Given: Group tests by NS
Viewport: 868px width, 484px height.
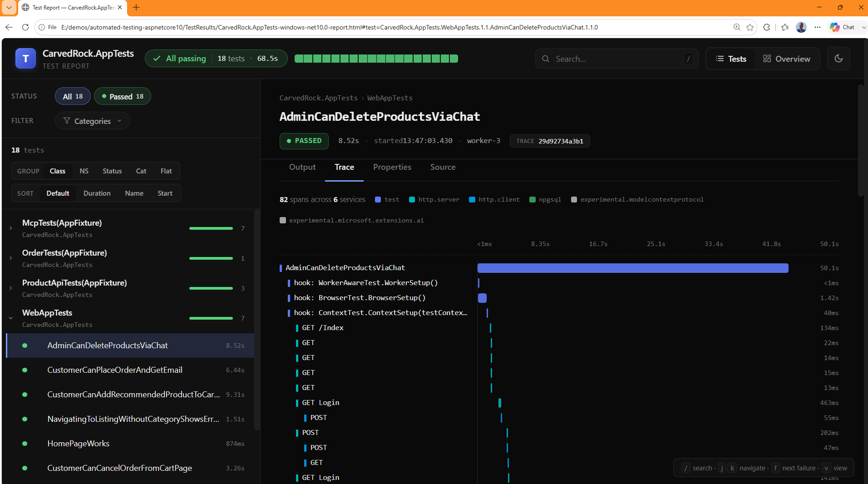Looking at the screenshot, I should point(84,171).
